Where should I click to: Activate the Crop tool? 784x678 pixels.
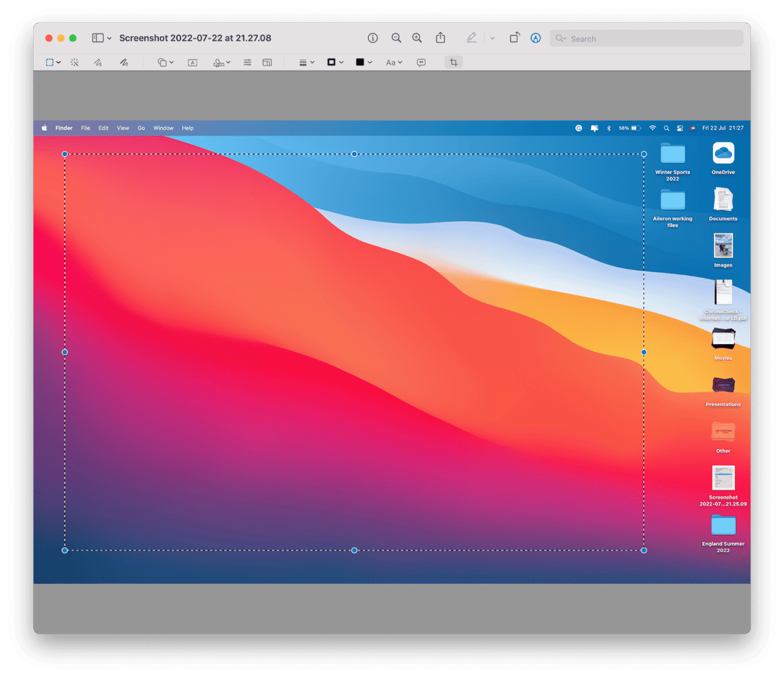pyautogui.click(x=453, y=62)
